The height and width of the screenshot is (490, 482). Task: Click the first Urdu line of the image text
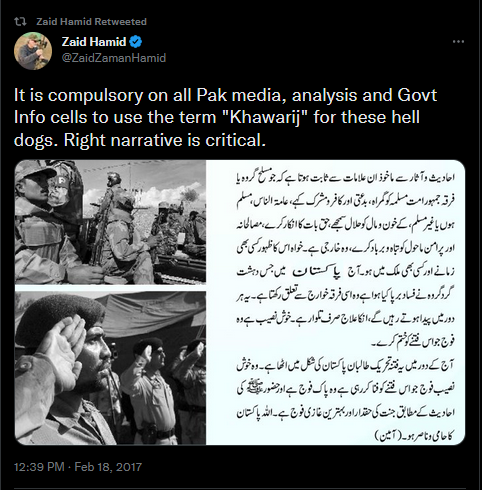coord(345,177)
